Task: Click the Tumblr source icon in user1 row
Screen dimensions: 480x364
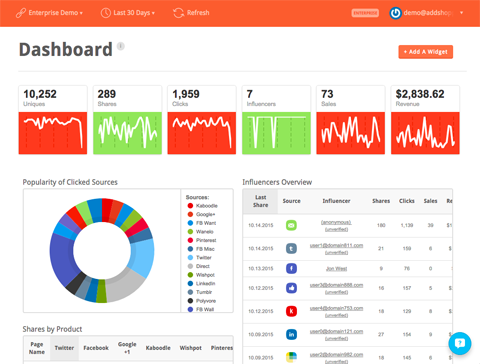Action: tap(291, 248)
